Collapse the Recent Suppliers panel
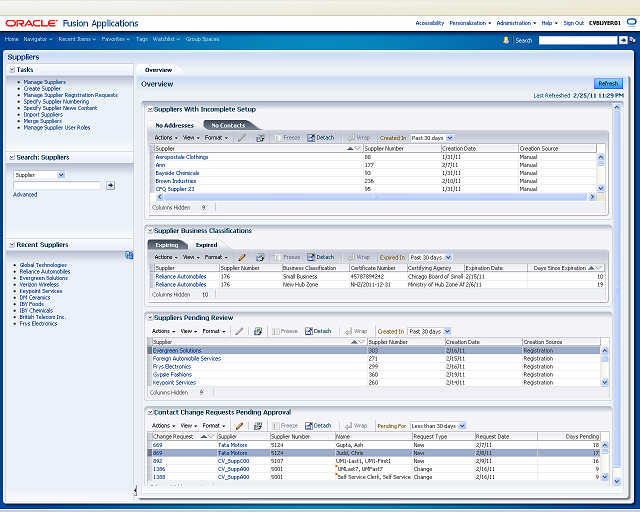 pos(12,245)
